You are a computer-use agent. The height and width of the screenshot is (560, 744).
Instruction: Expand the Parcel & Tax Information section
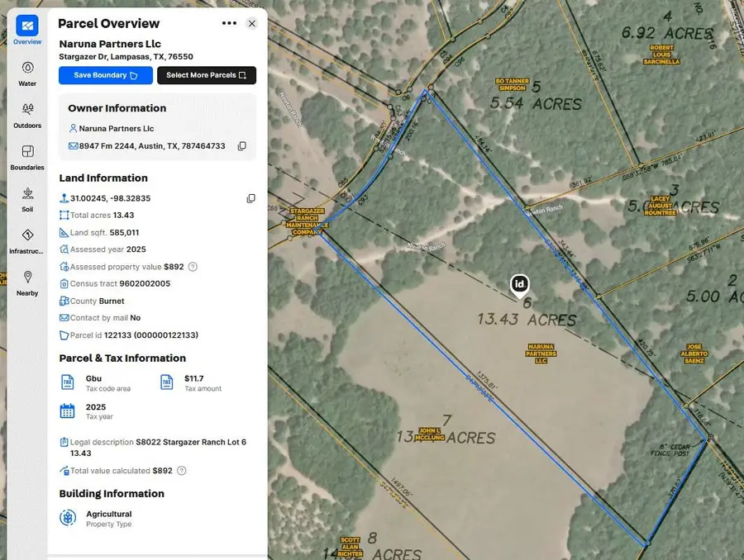coord(122,358)
